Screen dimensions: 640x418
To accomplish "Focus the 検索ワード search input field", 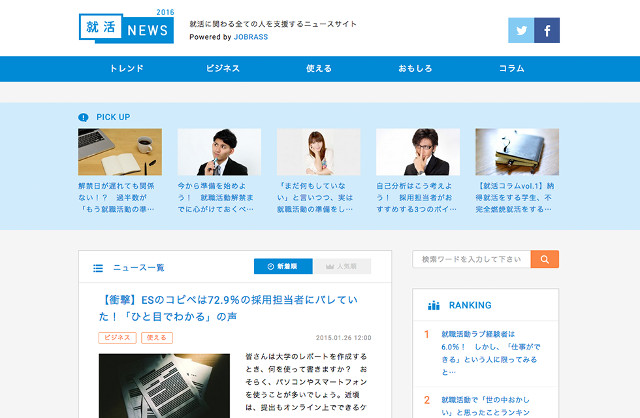I will click(471, 259).
